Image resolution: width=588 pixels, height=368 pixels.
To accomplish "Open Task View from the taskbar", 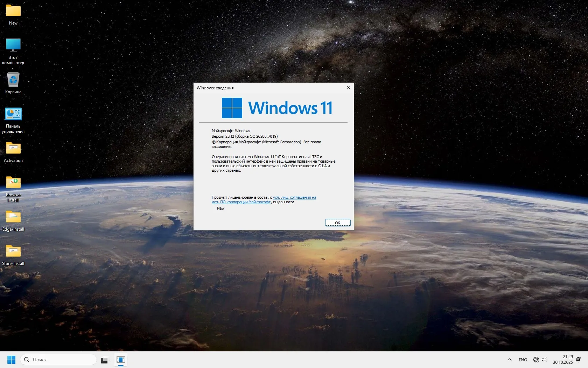I will click(x=105, y=360).
